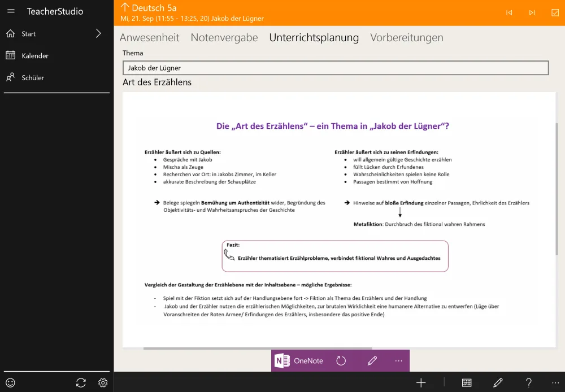Click Thema field with Jakob der Lügner
Viewport: 565px width, 392px height.
click(x=336, y=68)
